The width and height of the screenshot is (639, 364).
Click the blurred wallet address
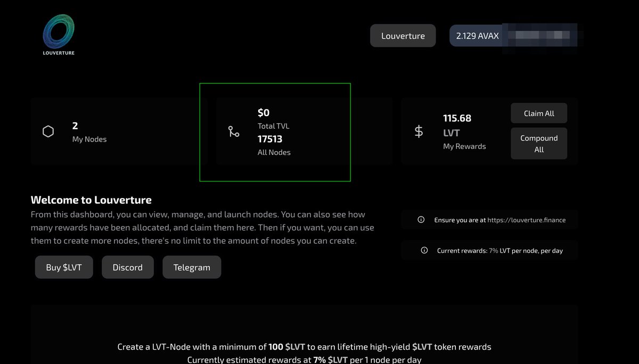[x=539, y=35]
